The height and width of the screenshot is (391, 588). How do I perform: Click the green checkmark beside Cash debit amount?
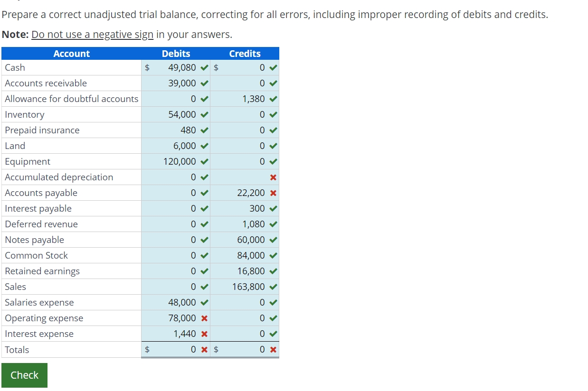(x=204, y=67)
